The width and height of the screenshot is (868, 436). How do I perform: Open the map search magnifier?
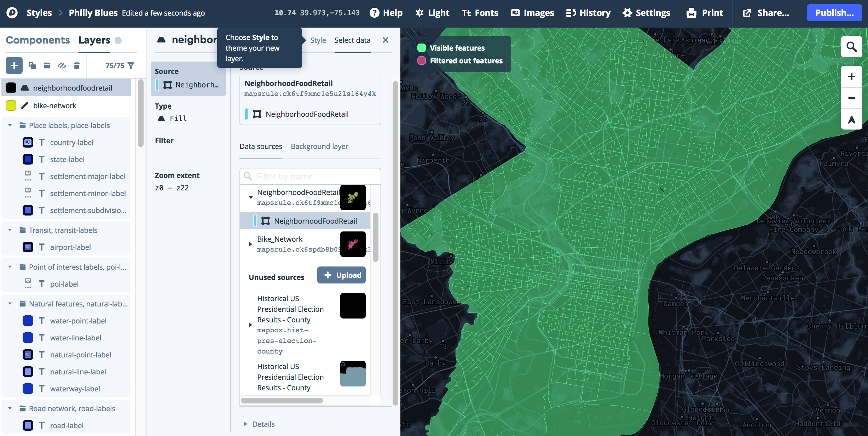click(851, 47)
